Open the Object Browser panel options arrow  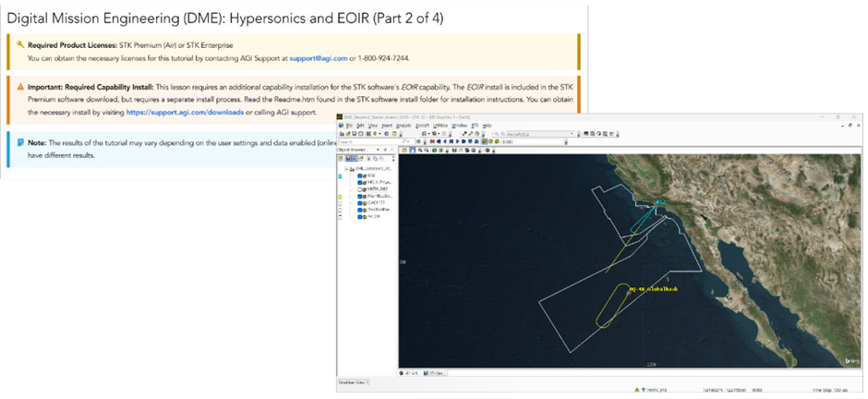(378, 150)
